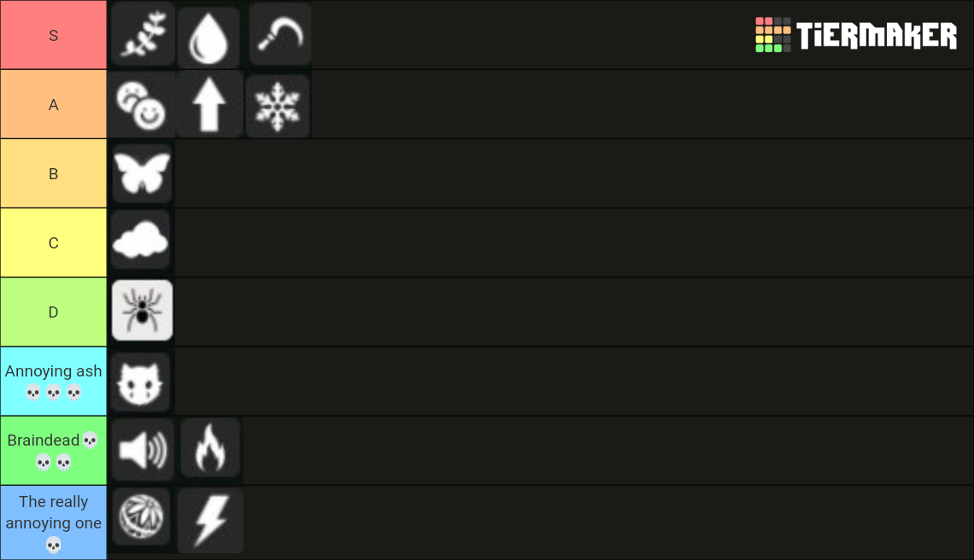Screen dimensions: 974x560
Task: Select the Braindead tier label
Action: click(x=53, y=448)
